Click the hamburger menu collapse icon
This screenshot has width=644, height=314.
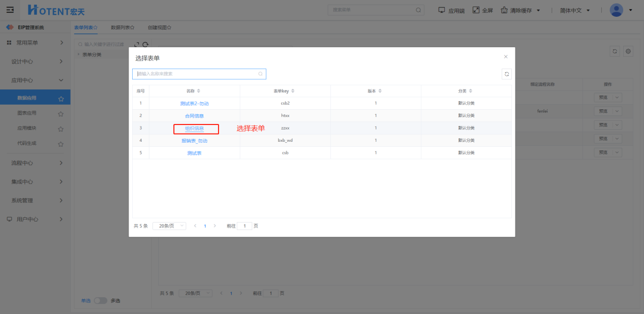[10, 10]
